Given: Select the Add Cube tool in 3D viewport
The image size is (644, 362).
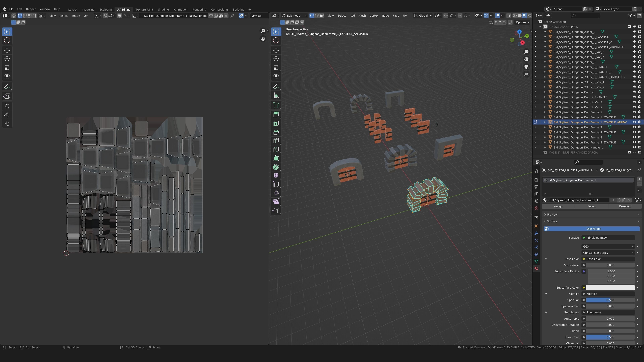Looking at the screenshot, I should click(276, 105).
